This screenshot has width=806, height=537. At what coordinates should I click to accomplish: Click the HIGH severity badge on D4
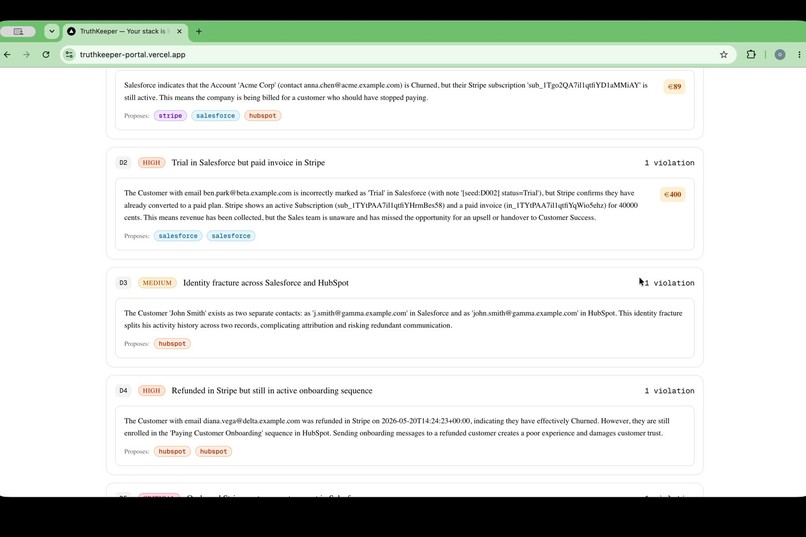pos(151,391)
